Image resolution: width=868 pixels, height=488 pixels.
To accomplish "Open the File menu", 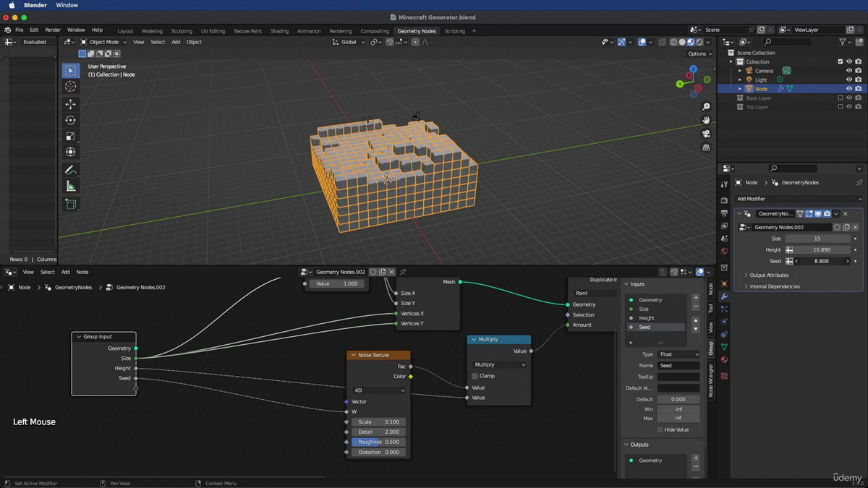I will [20, 30].
